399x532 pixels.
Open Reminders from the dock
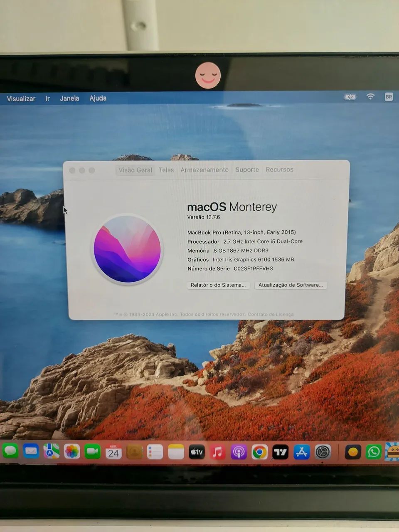coord(155,452)
